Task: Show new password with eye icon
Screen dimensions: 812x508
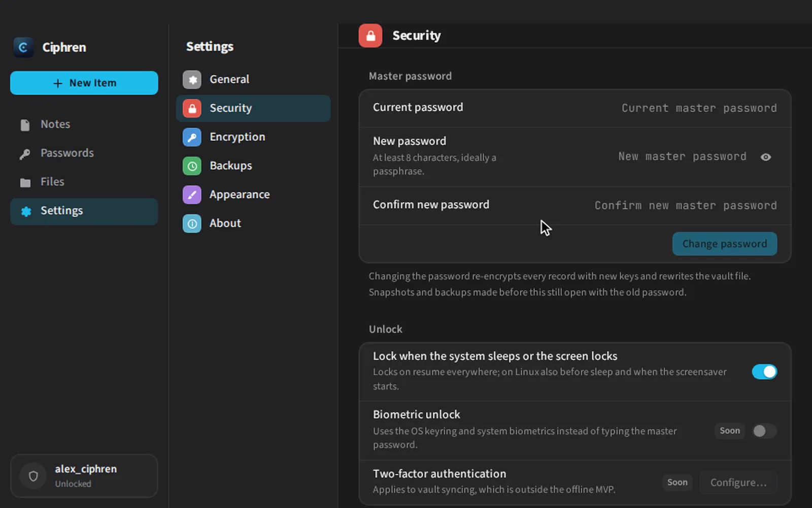Action: (x=766, y=157)
